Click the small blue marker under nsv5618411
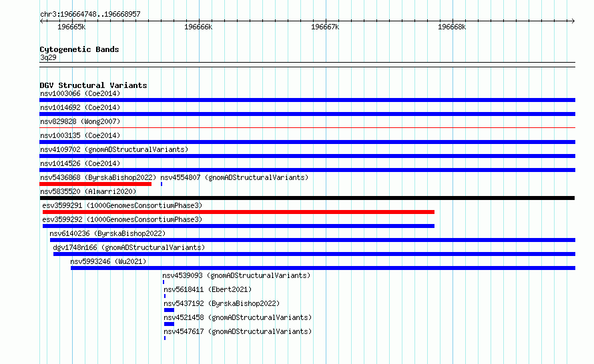Image resolution: width=594 pixels, height=364 pixels. pyautogui.click(x=165, y=296)
